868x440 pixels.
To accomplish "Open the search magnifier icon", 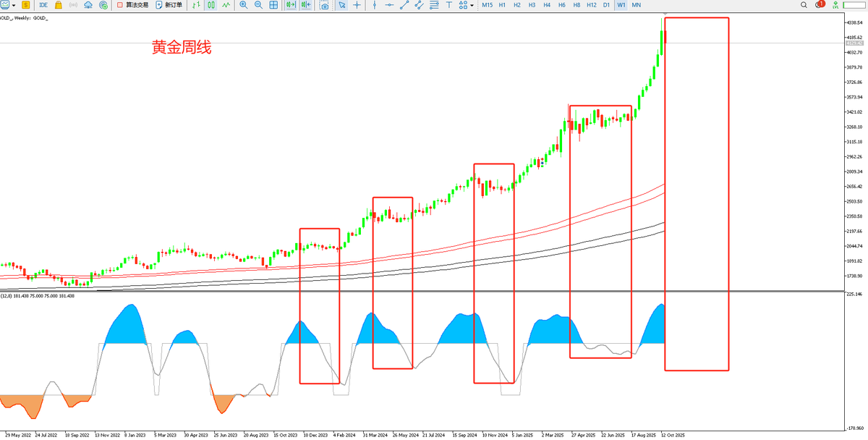I will click(804, 5).
